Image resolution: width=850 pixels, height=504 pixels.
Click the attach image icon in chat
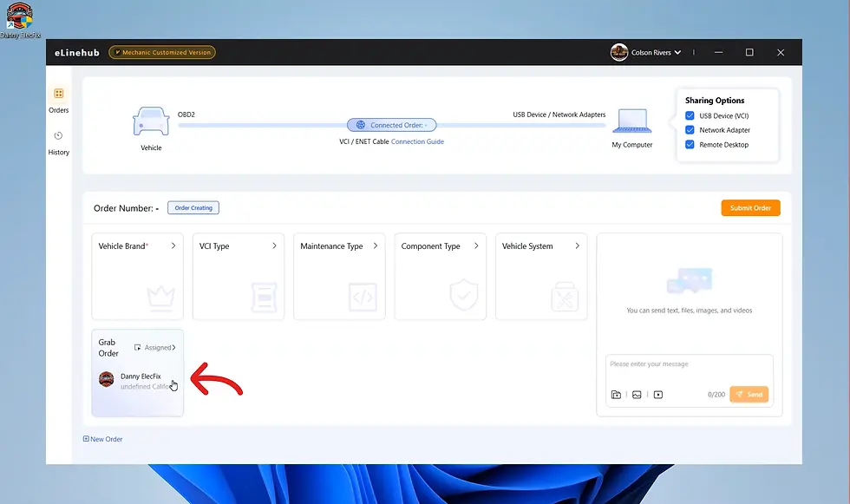[x=637, y=395]
